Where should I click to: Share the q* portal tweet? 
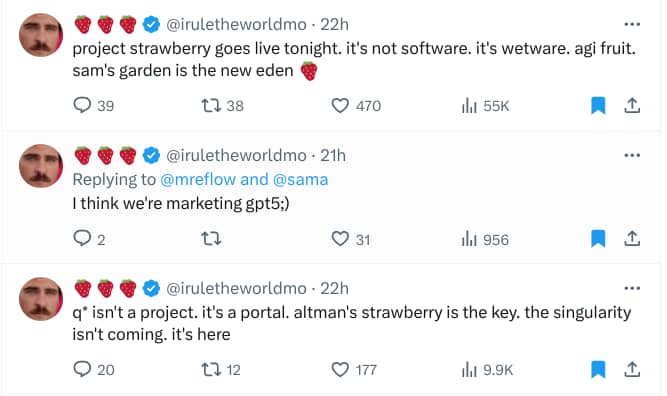click(632, 369)
